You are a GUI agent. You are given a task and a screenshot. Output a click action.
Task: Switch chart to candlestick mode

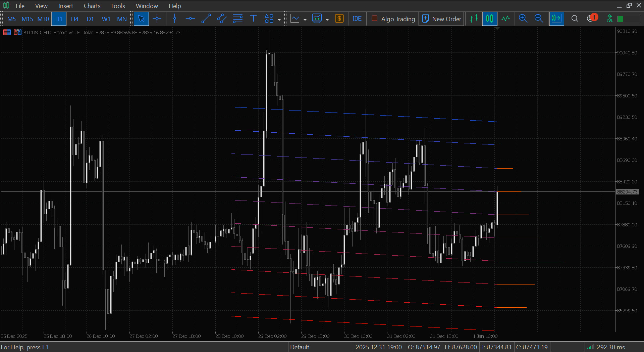[489, 19]
